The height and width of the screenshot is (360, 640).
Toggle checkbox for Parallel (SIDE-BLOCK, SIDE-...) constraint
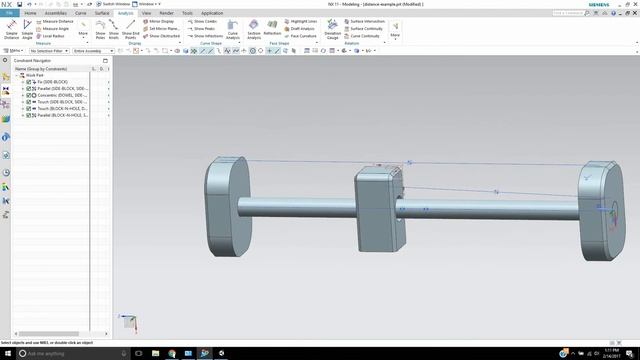point(29,89)
